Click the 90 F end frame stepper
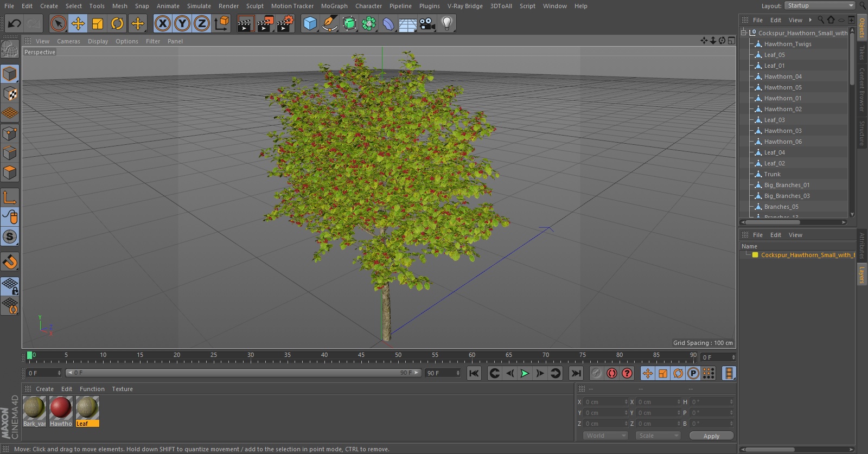 pos(458,373)
